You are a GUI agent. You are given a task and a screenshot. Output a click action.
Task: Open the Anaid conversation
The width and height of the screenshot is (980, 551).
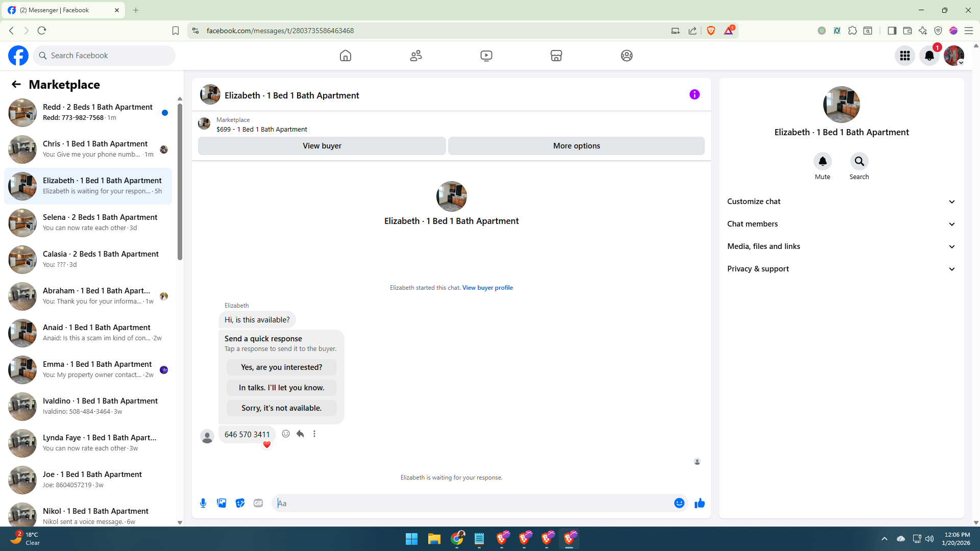(88, 333)
